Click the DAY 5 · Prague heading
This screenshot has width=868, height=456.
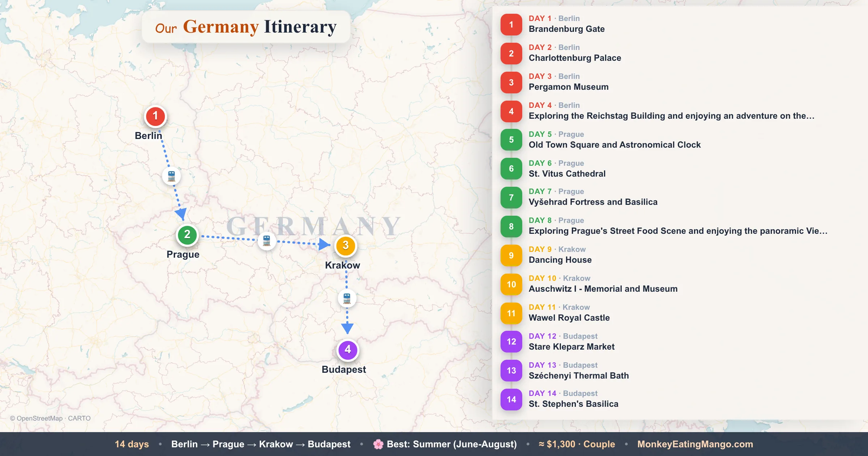tap(556, 134)
